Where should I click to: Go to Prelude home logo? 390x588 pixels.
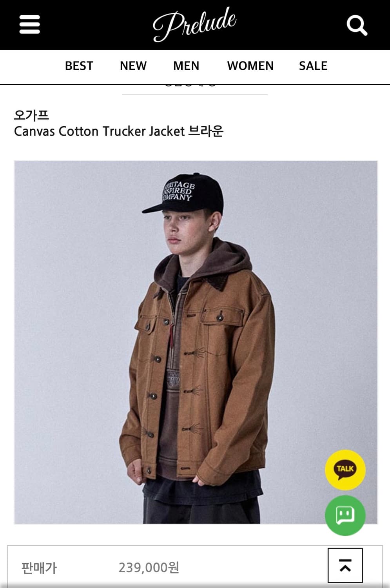point(194,24)
